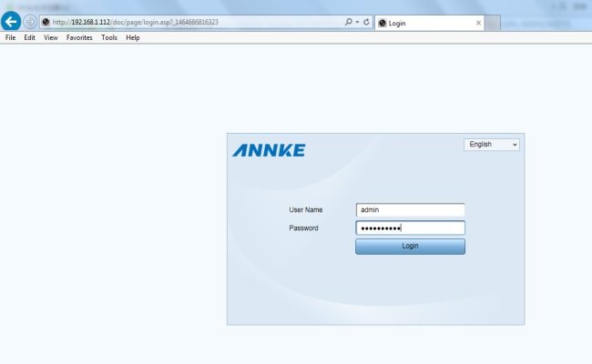This screenshot has height=364, width=592.
Task: Focus the User Name input field
Action: click(410, 209)
